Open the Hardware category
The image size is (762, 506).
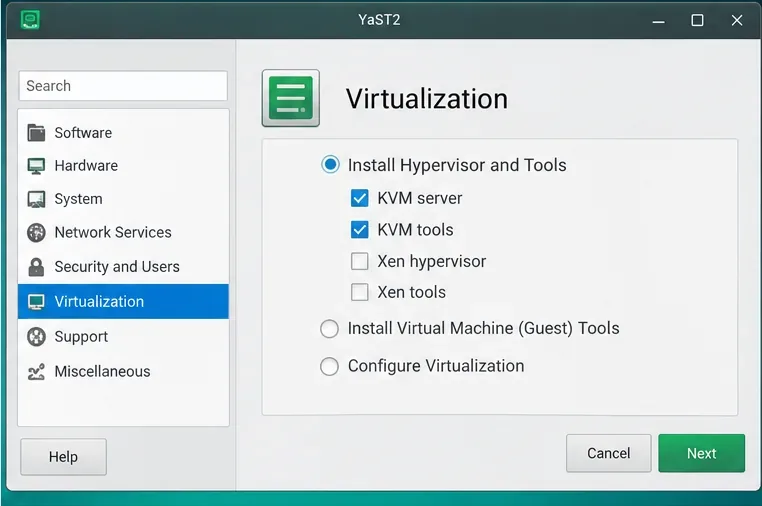click(x=123, y=166)
